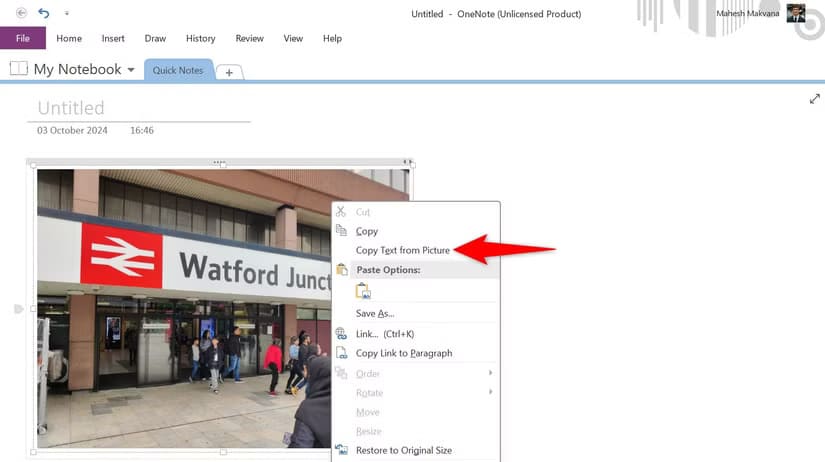
Task: Click Link (Ctrl+K) in the context menu
Action: (x=384, y=333)
